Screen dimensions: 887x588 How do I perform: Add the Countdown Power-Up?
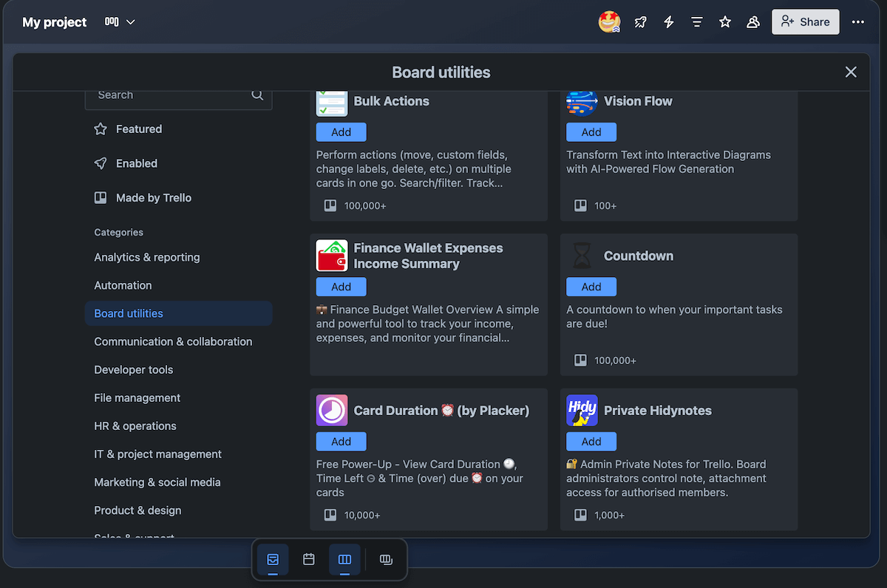click(x=591, y=287)
